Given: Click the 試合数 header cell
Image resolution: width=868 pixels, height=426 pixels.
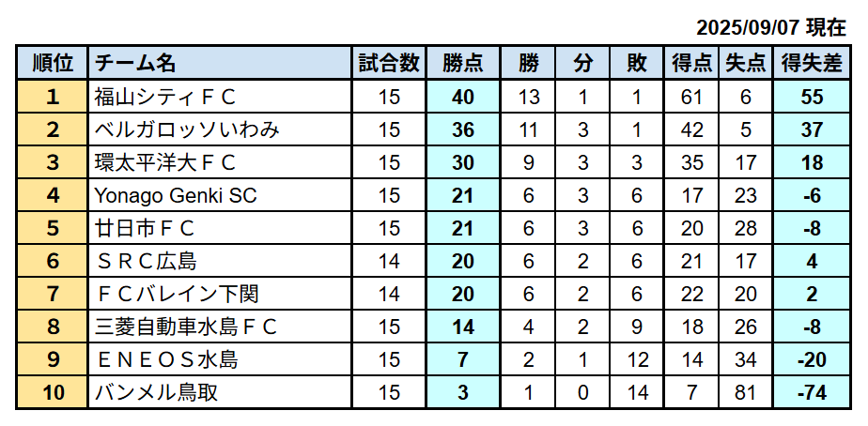Looking at the screenshot, I should pyautogui.click(x=389, y=63).
